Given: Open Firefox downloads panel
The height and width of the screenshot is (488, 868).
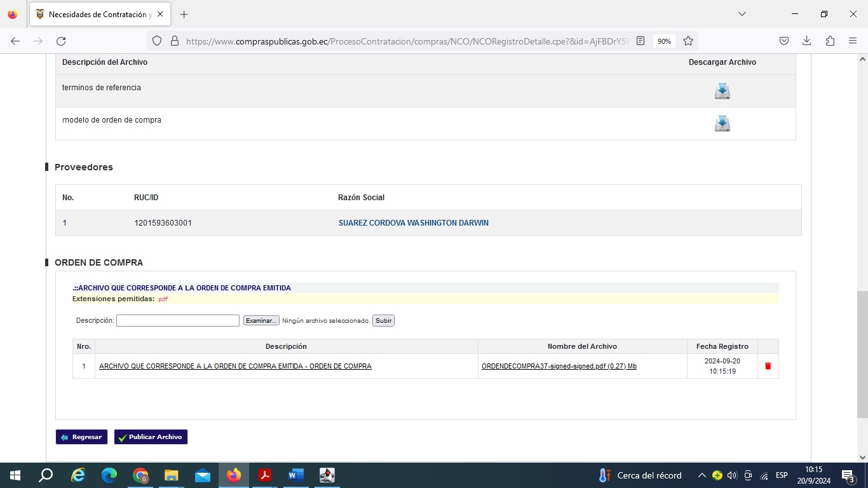Looking at the screenshot, I should coord(806,41).
